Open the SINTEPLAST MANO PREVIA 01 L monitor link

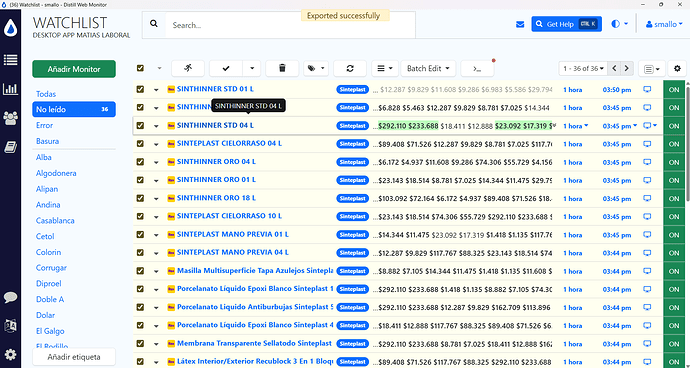pos(233,234)
